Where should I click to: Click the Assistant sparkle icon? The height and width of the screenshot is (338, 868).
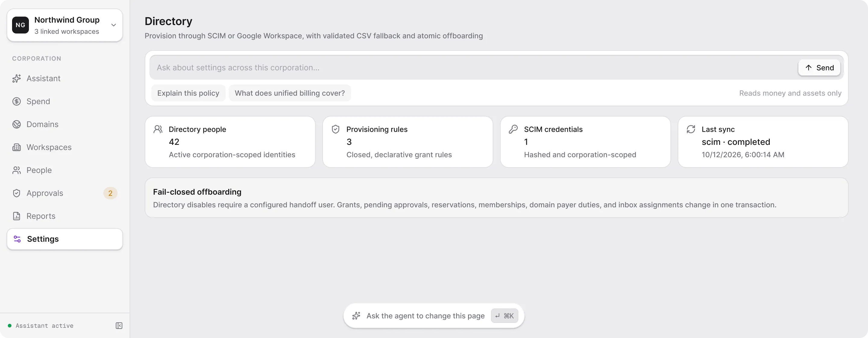click(x=17, y=78)
